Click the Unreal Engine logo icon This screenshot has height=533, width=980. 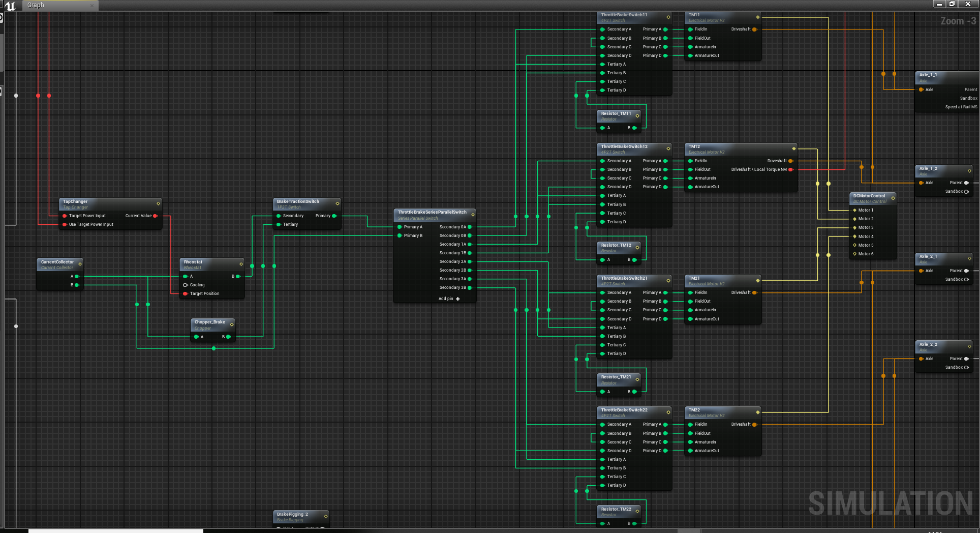(x=10, y=6)
